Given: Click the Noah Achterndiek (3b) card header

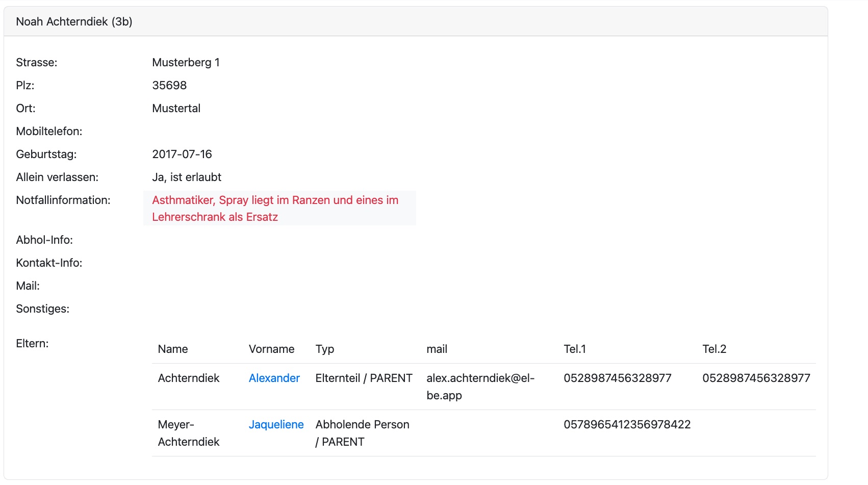Looking at the screenshot, I should [x=74, y=21].
